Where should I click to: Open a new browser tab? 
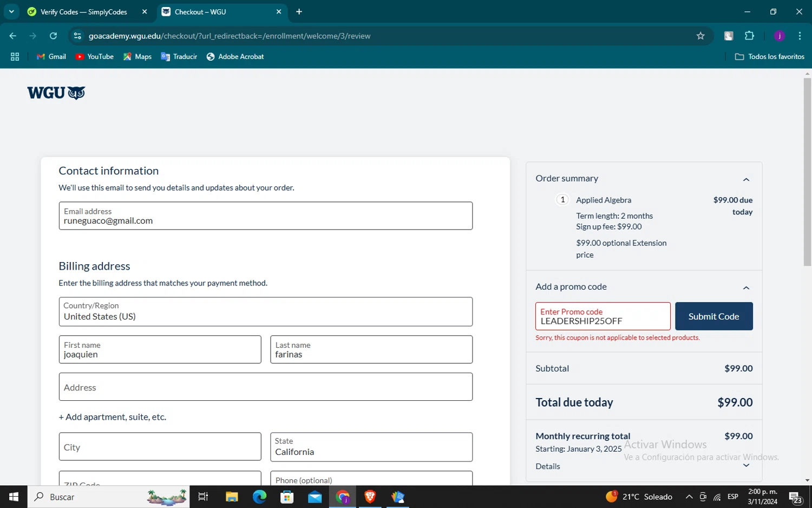pos(299,11)
